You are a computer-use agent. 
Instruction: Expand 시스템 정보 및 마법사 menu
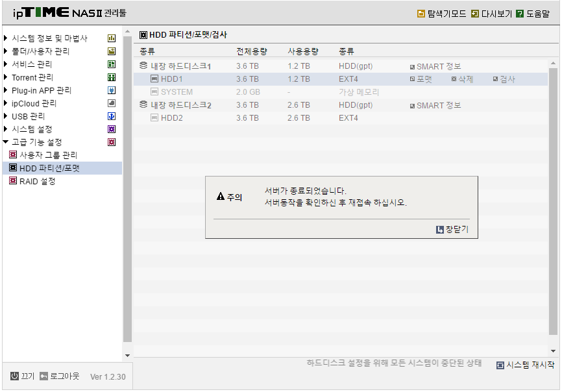pos(5,38)
